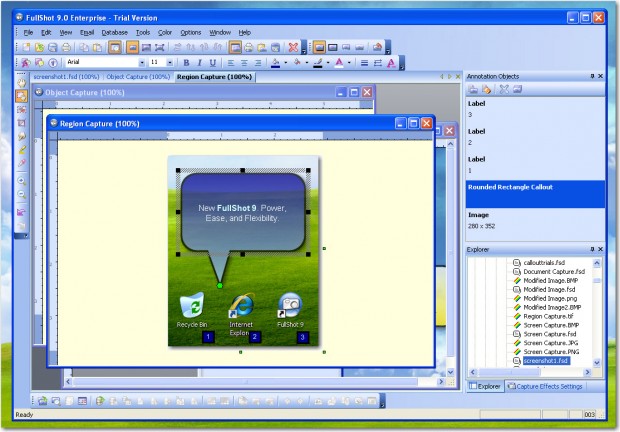The image size is (620, 432).
Task: Select the highlighted selection tool in left toolbar
Action: point(21,96)
